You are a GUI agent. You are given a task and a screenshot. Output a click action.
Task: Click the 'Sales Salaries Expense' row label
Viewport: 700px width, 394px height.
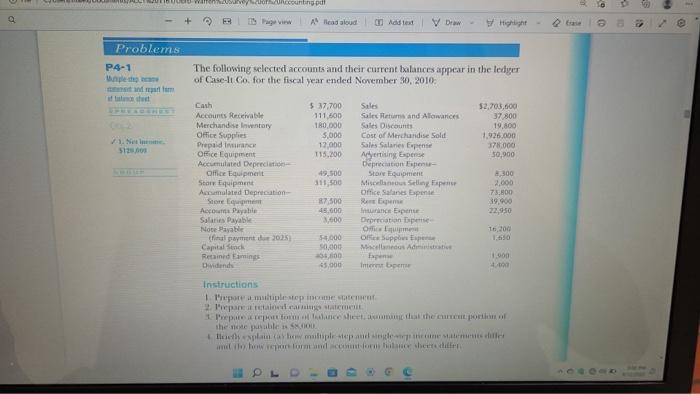pos(396,145)
